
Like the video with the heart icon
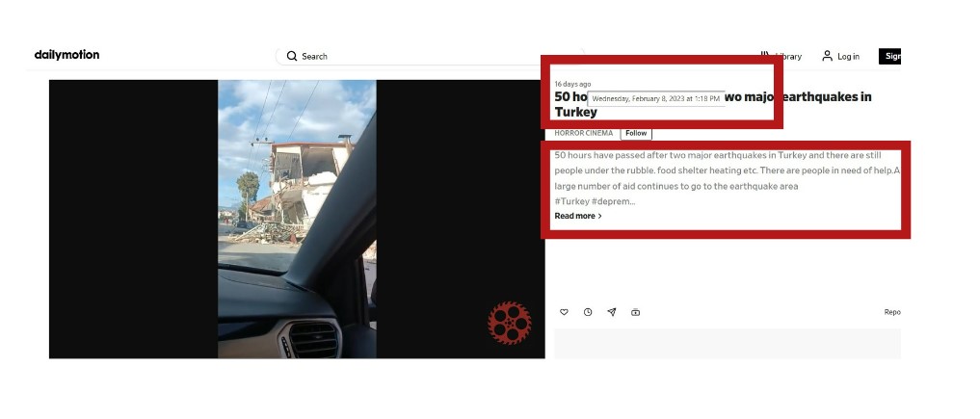point(564,312)
